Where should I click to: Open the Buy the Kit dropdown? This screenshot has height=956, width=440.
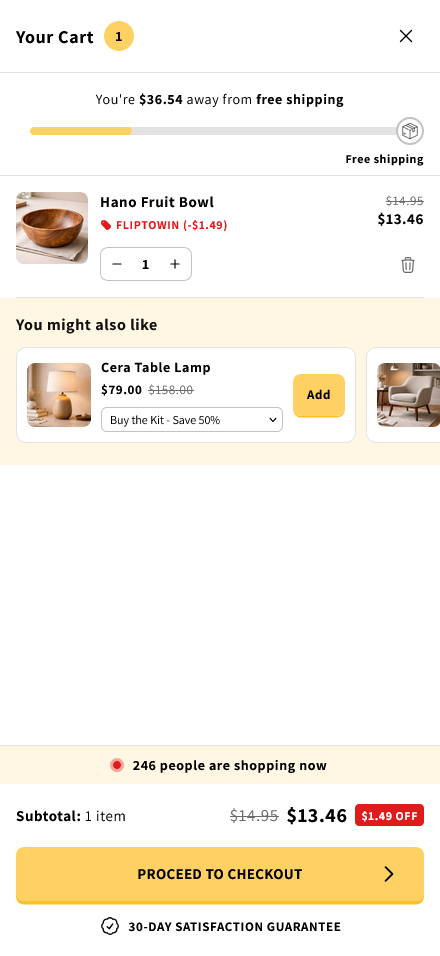point(192,419)
